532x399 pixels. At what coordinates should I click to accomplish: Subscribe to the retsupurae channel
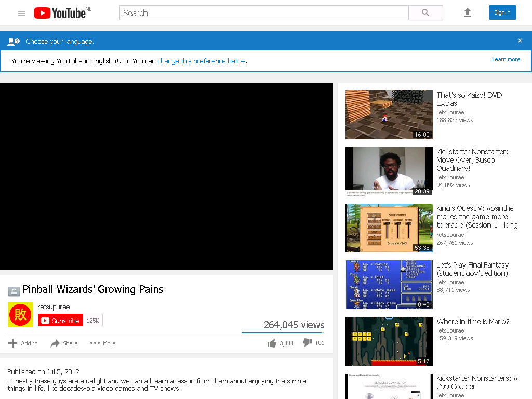pyautogui.click(x=60, y=320)
